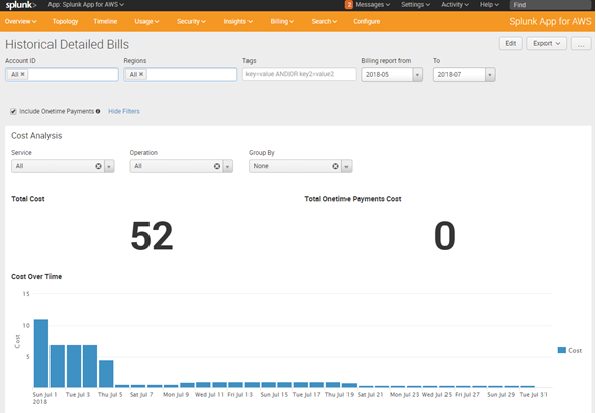Screen dimensions: 596x413
Task: Click the Cost Over Time chart title
Action: 36,277
